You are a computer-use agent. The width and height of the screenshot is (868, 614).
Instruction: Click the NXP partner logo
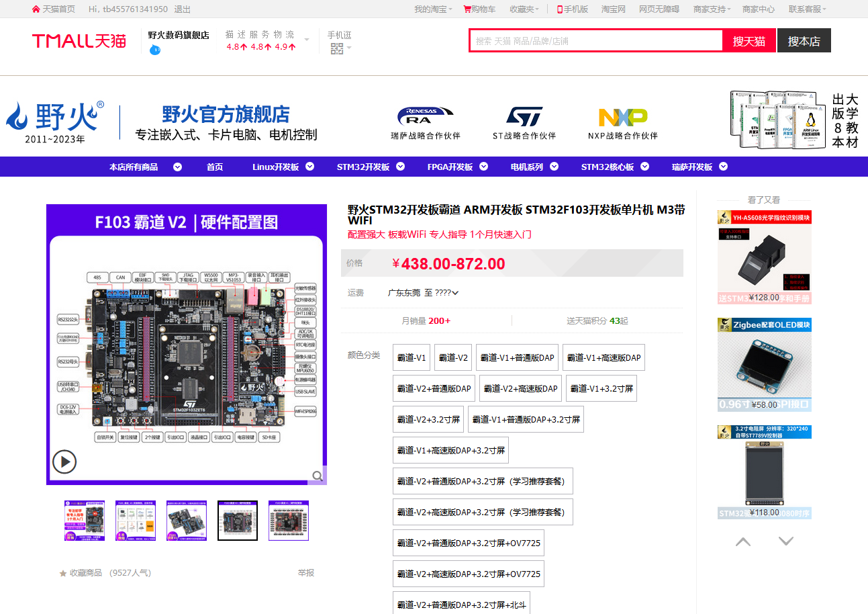point(623,117)
